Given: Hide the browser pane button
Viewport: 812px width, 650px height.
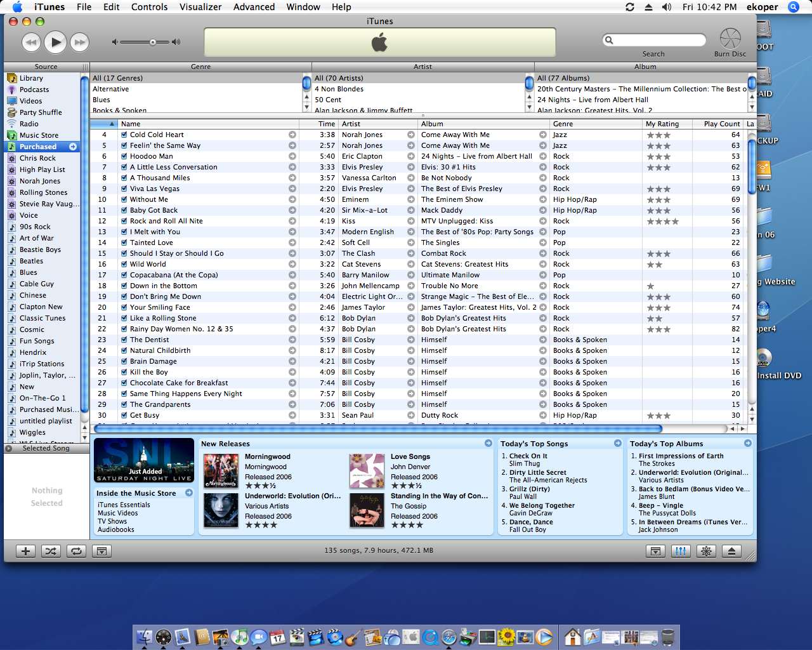Looking at the screenshot, I should (x=655, y=551).
